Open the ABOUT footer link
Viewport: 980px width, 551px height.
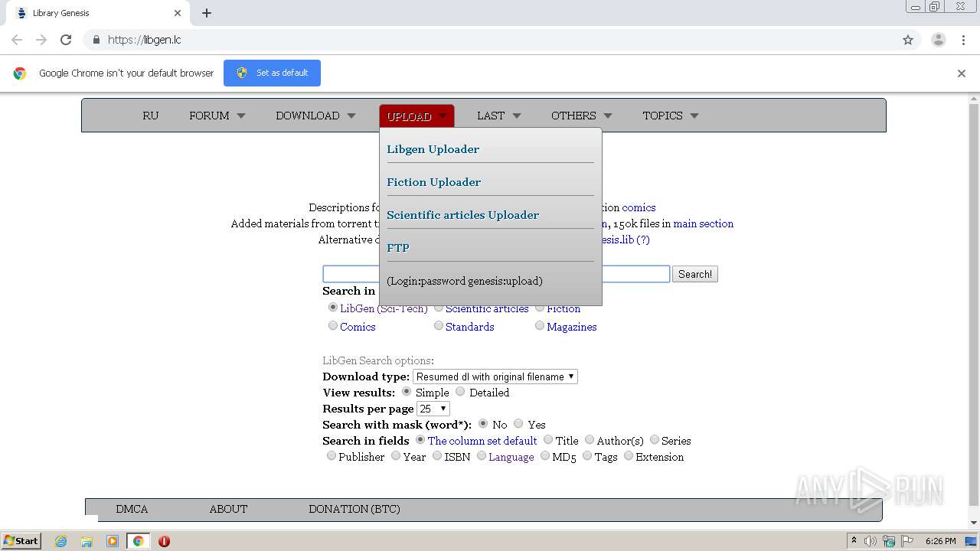228,509
